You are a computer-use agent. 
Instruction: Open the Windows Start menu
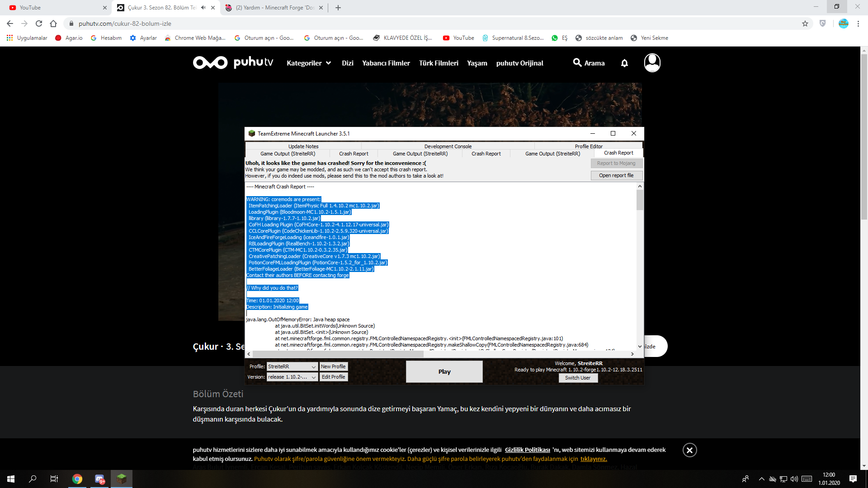(x=11, y=479)
